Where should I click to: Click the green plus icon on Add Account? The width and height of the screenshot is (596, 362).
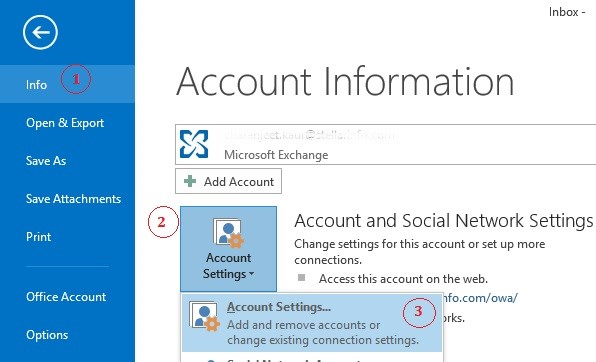pos(190,181)
